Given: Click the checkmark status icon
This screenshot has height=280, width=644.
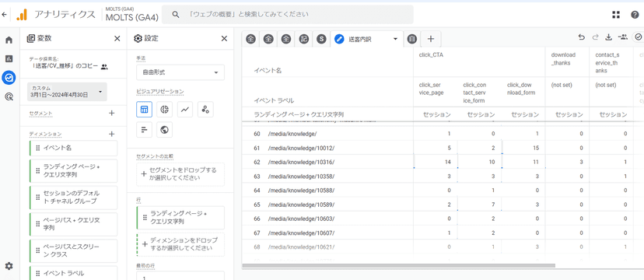Looking at the screenshot, I should 639,37.
